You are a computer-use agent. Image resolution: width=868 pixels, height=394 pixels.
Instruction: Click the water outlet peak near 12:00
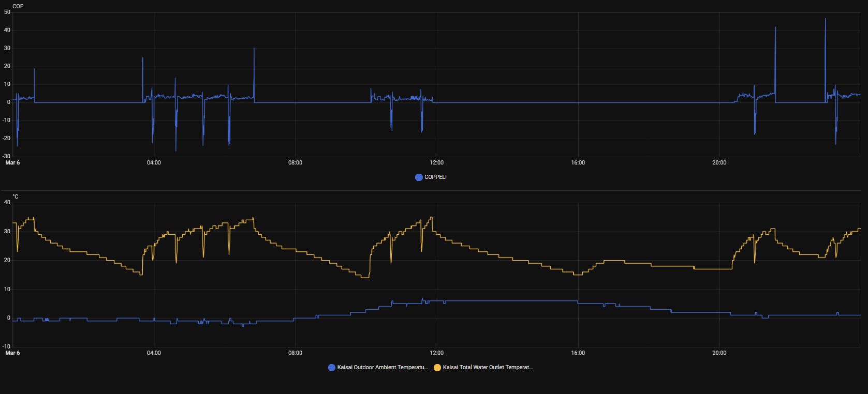431,218
